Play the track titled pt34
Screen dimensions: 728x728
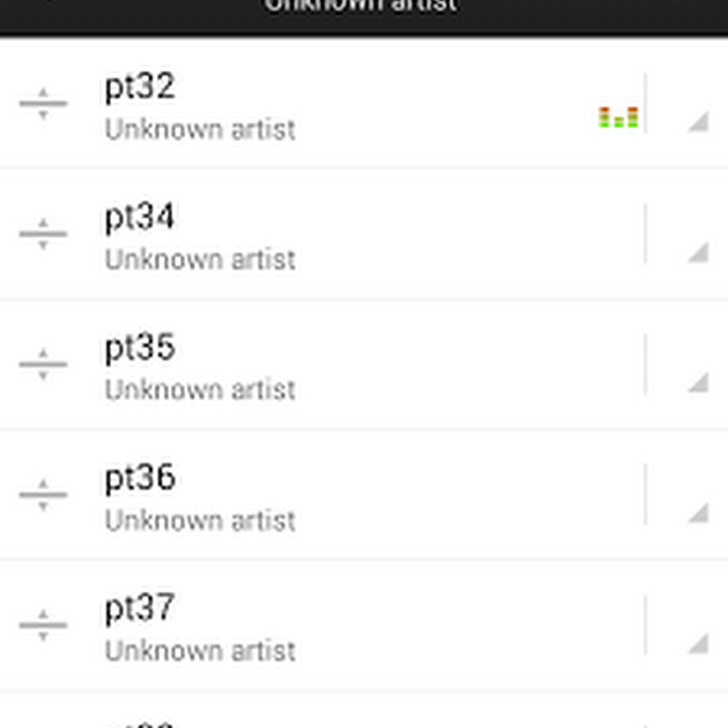[140, 218]
